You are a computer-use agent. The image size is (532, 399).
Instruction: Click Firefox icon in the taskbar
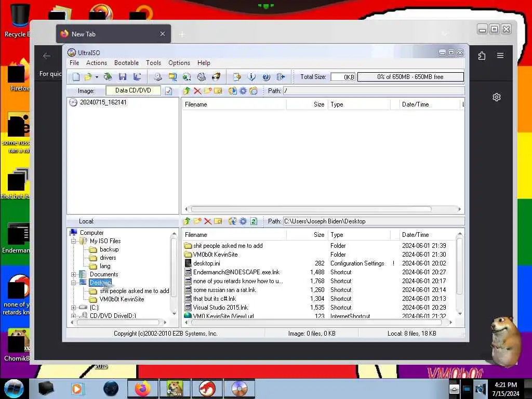143,389
